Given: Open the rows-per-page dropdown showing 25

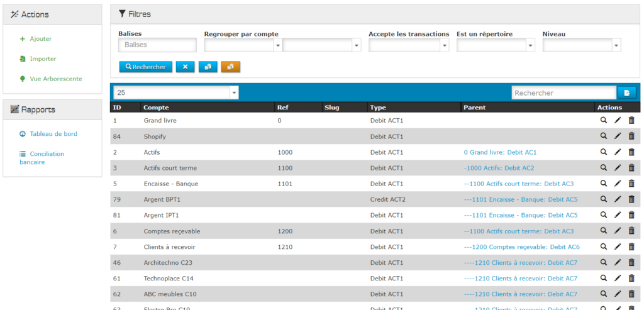Looking at the screenshot, I should click(x=175, y=92).
